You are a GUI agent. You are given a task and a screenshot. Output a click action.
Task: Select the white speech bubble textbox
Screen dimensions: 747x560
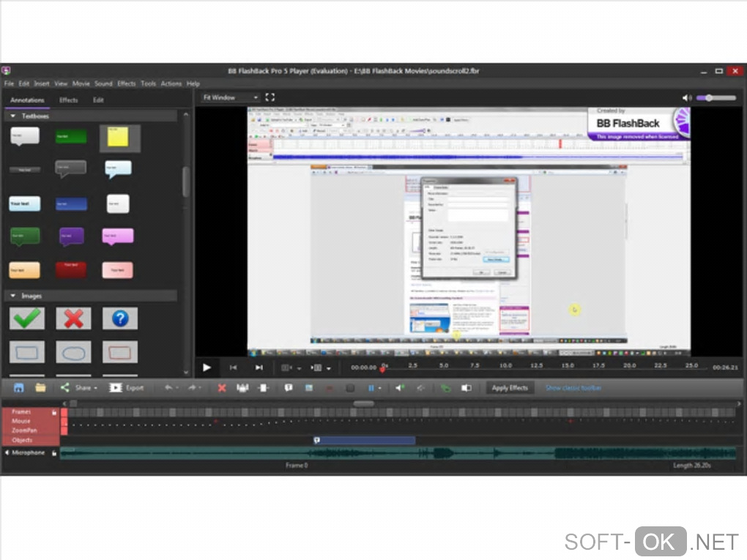[x=25, y=136]
